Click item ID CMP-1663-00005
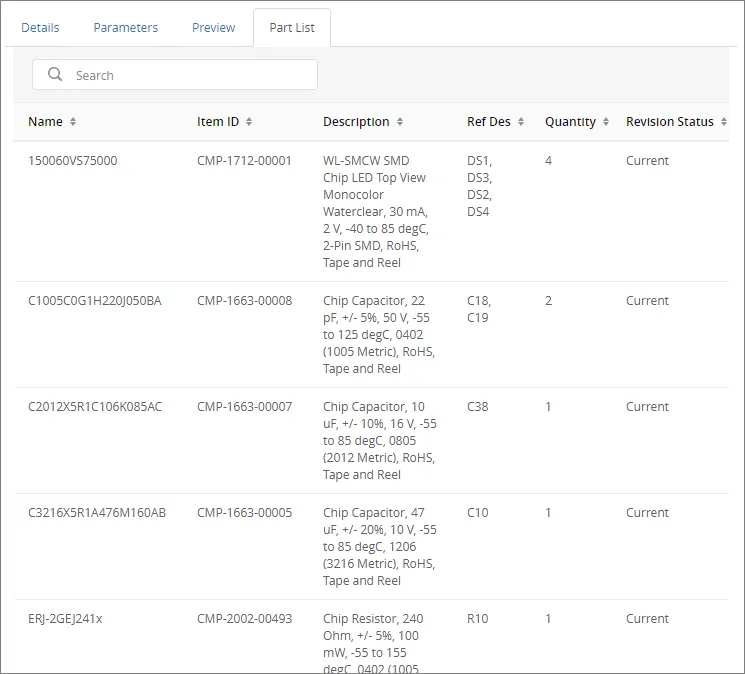The height and width of the screenshot is (674, 745). point(244,513)
